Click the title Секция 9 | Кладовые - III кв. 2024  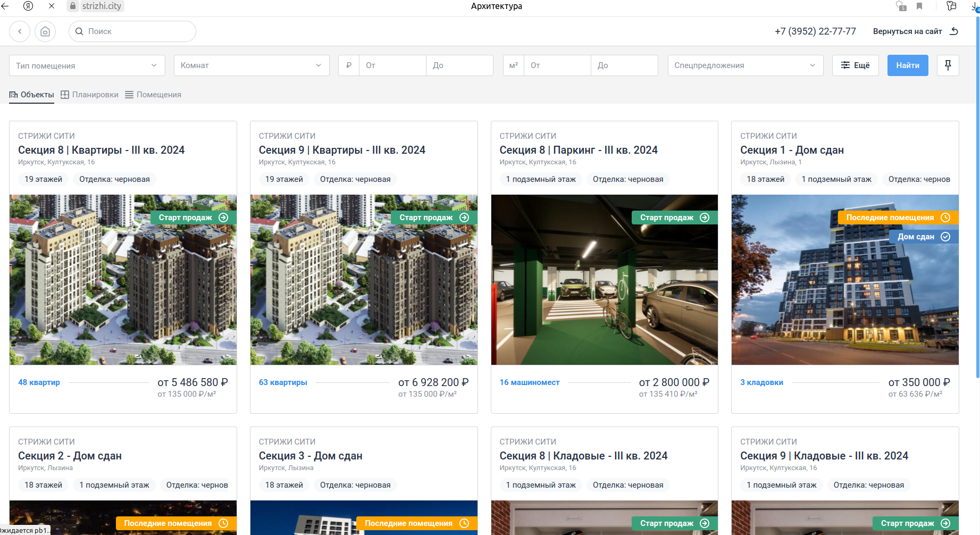tap(824, 456)
